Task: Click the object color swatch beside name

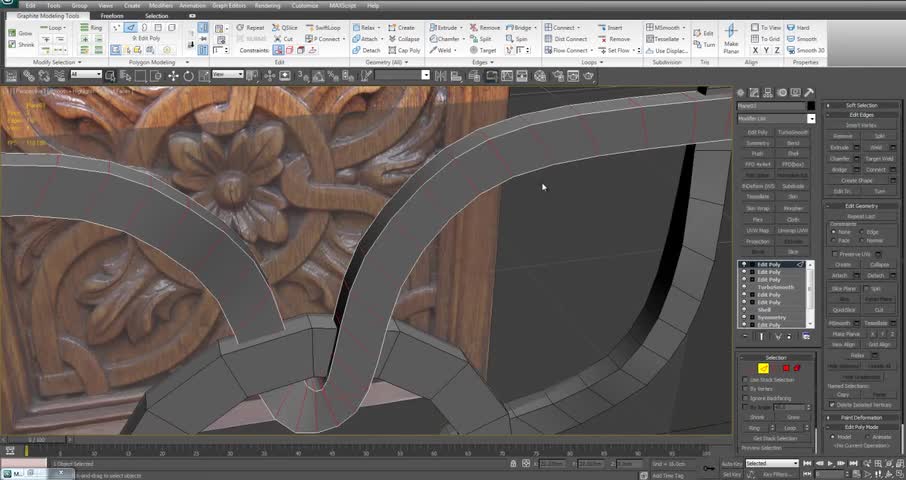Action: pos(811,106)
